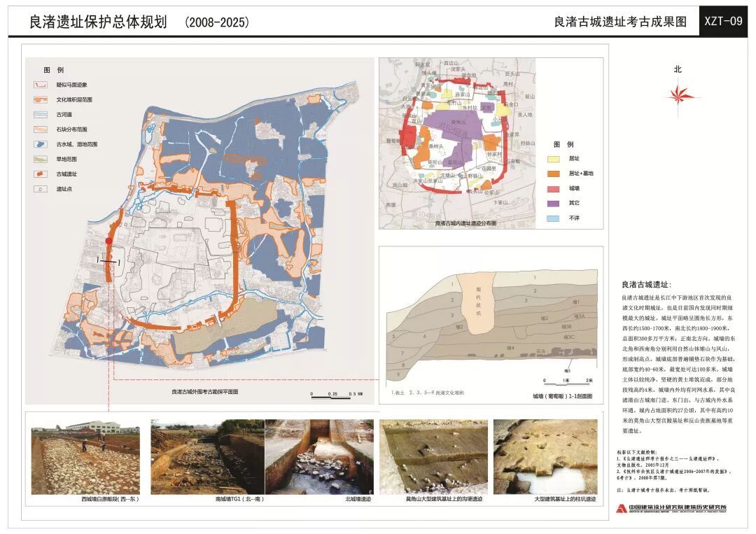Click the institute logo at bottom right
This screenshot has width=756, height=534.
(671, 508)
